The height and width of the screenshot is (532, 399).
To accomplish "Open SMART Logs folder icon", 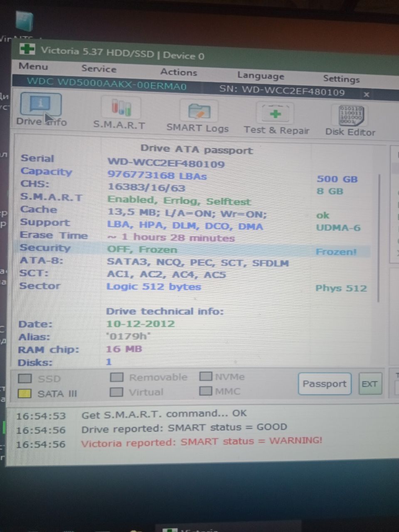I will point(199,111).
